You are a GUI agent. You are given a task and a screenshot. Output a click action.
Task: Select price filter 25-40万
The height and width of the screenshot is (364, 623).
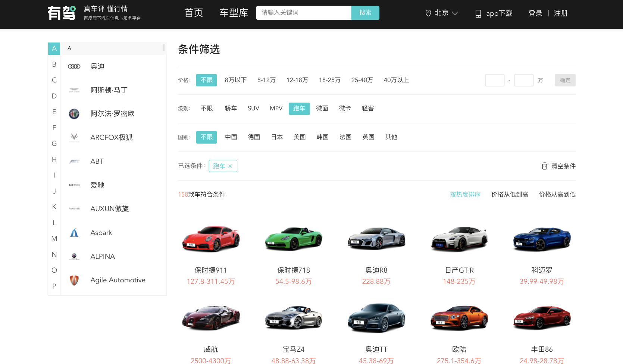(362, 80)
